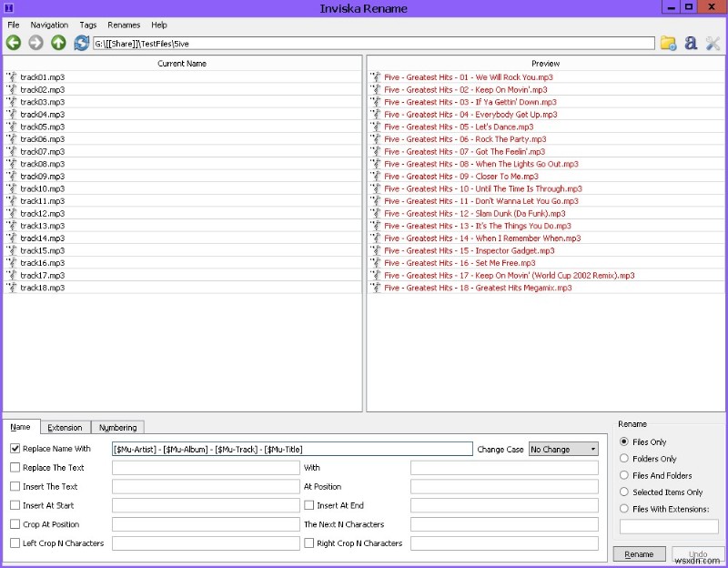Uncheck the Replace Name With checkbox
This screenshot has height=568, width=728.
tap(15, 449)
